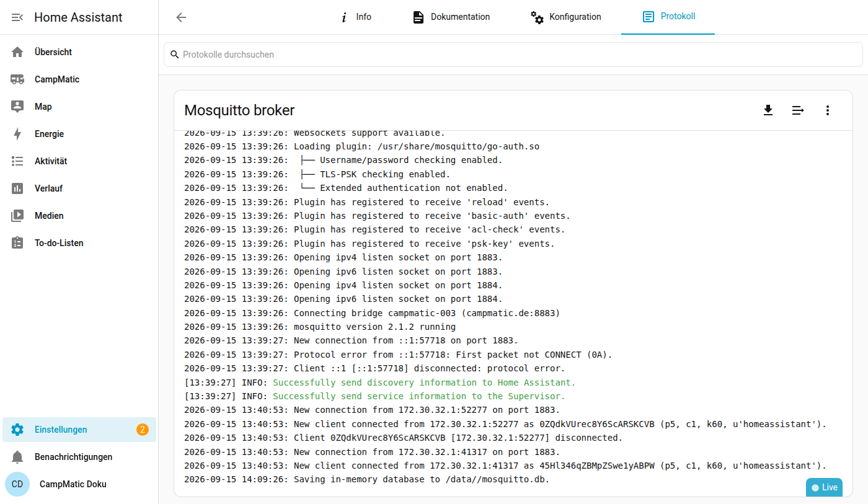Viewport: 868px width, 504px height.
Task: Open the Konfiguration tab
Action: (566, 17)
